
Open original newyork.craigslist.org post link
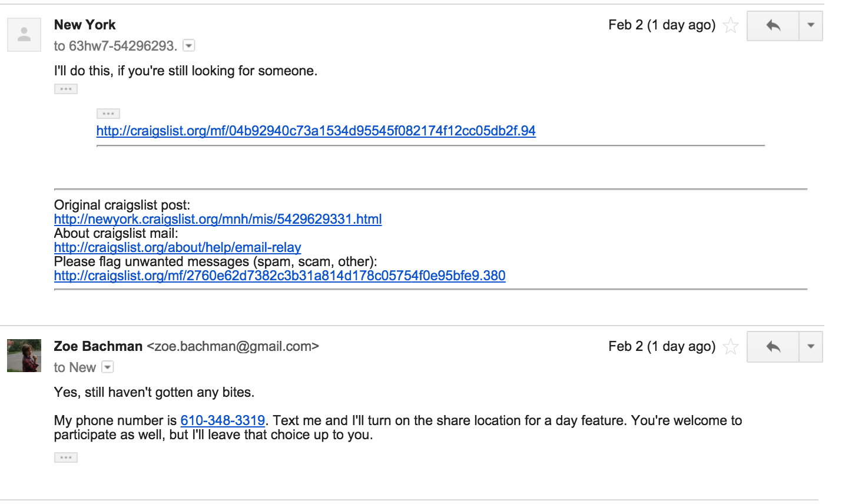tap(218, 219)
